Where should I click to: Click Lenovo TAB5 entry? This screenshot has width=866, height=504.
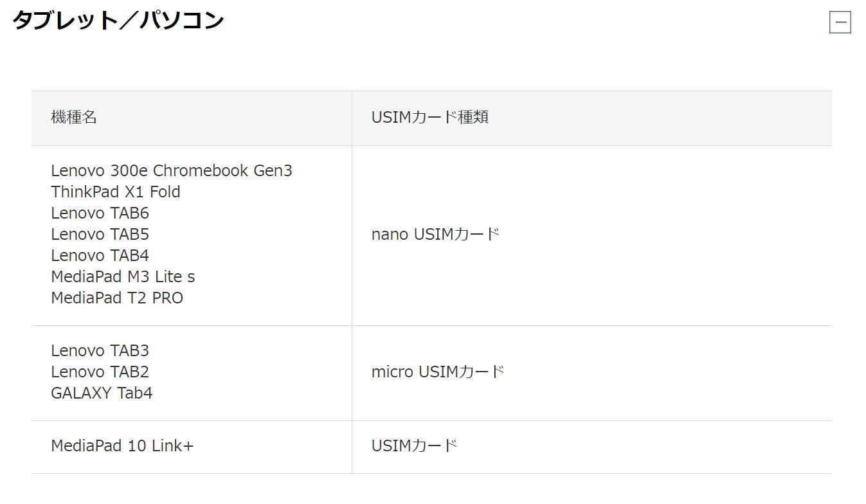click(x=100, y=234)
